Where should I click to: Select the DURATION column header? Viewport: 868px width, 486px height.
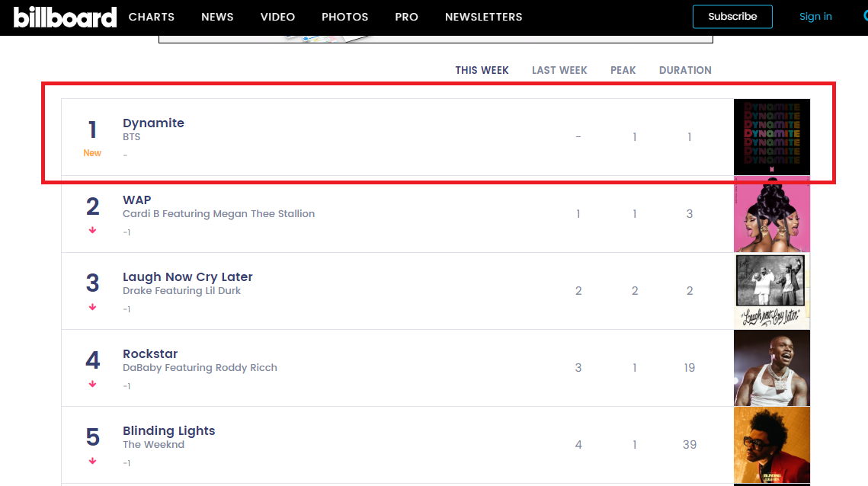click(x=685, y=70)
